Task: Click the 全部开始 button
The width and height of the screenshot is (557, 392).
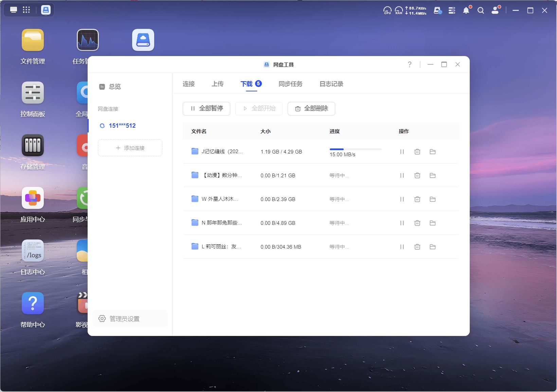Action: click(259, 108)
